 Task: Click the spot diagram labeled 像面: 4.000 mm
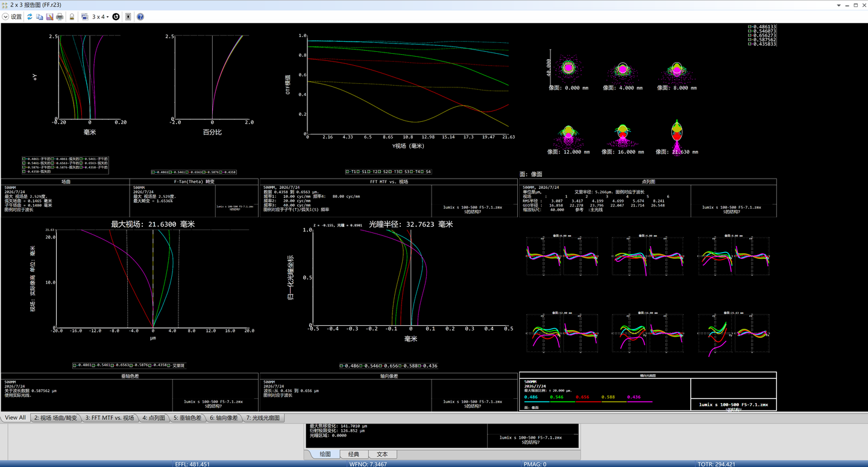pyautogui.click(x=623, y=69)
